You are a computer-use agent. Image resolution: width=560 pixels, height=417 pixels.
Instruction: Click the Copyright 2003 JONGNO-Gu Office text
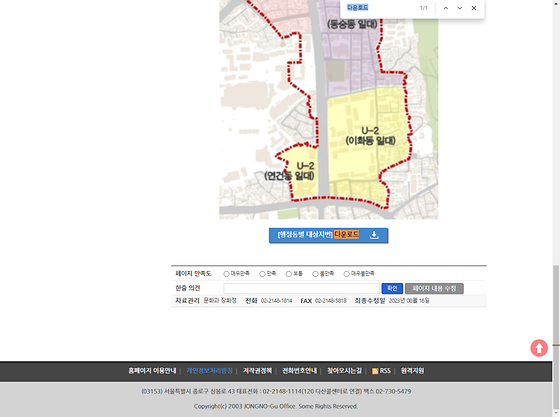(x=276, y=406)
